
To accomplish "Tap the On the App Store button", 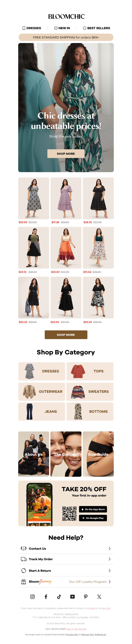I will [93, 509].
